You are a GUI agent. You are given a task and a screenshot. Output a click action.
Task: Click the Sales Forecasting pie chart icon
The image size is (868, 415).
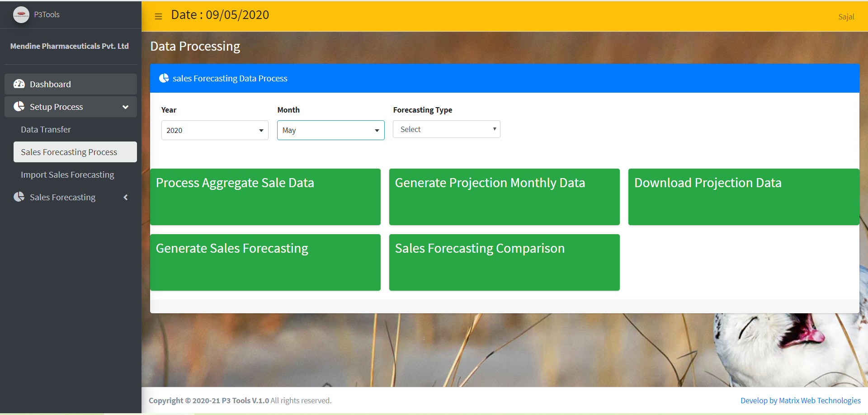19,197
